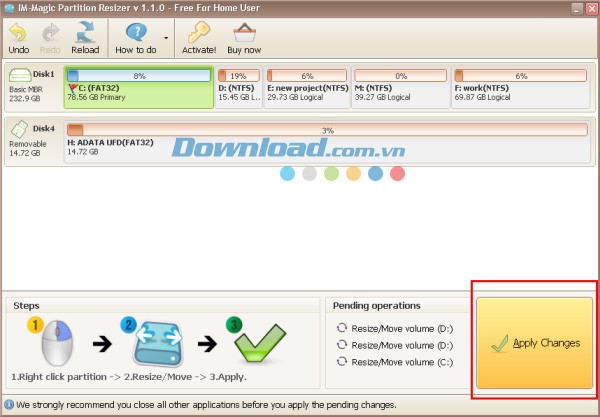Click the status bar info icon
The width and height of the screenshot is (600, 417).
tap(8, 405)
